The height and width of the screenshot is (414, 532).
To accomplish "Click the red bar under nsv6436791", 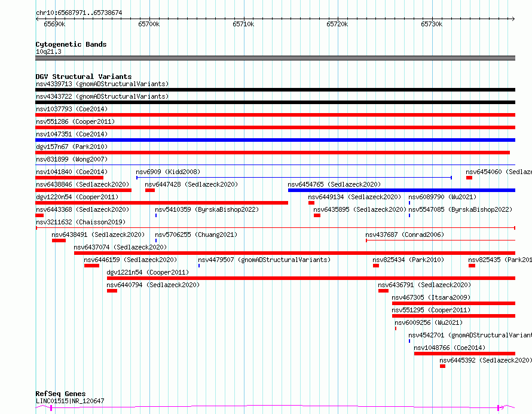I will (383, 291).
